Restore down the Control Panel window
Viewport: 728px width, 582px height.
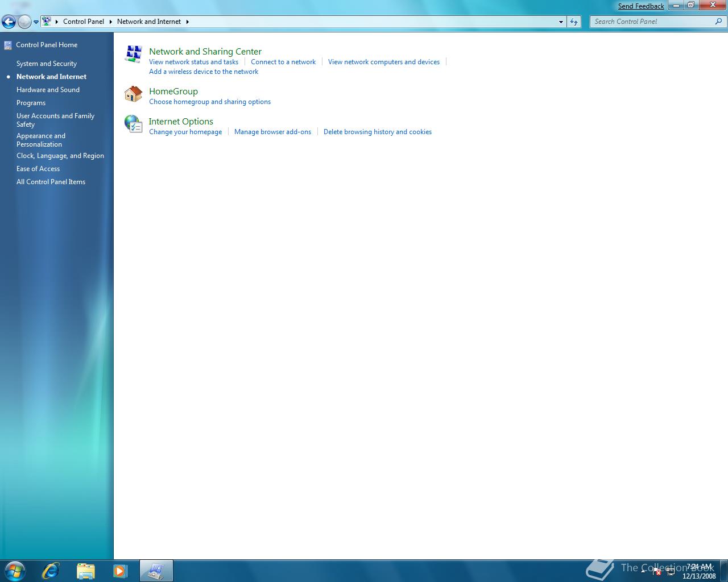click(690, 6)
